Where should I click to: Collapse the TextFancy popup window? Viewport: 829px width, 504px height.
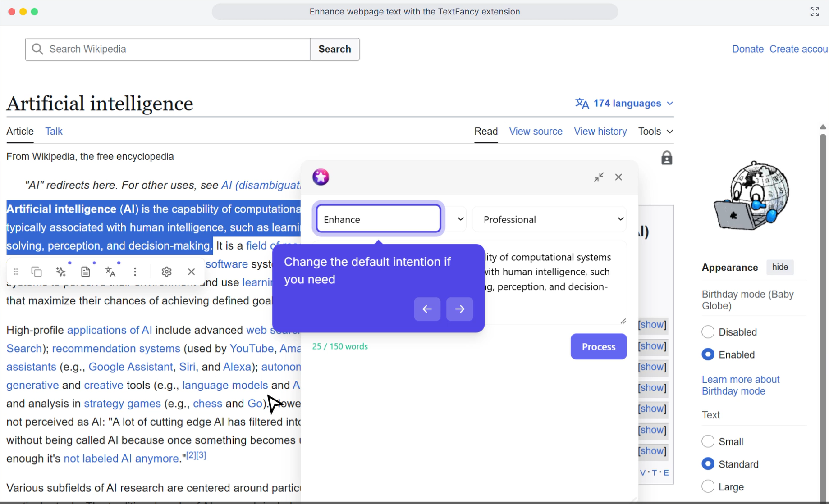click(599, 177)
